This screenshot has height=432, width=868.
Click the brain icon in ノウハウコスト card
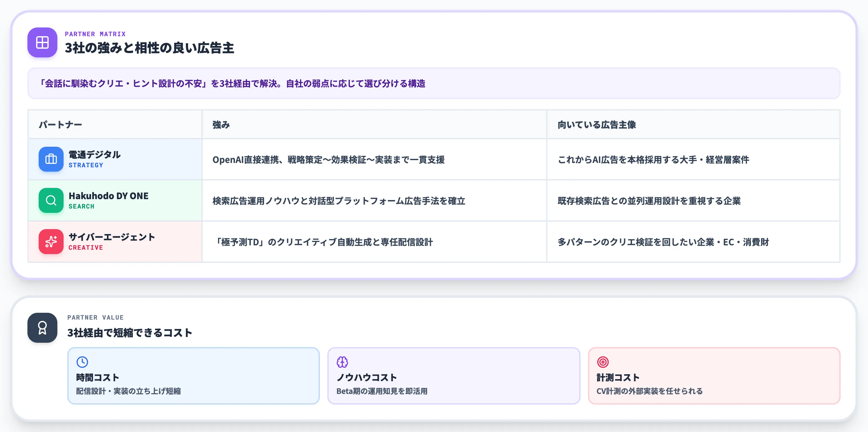click(342, 362)
